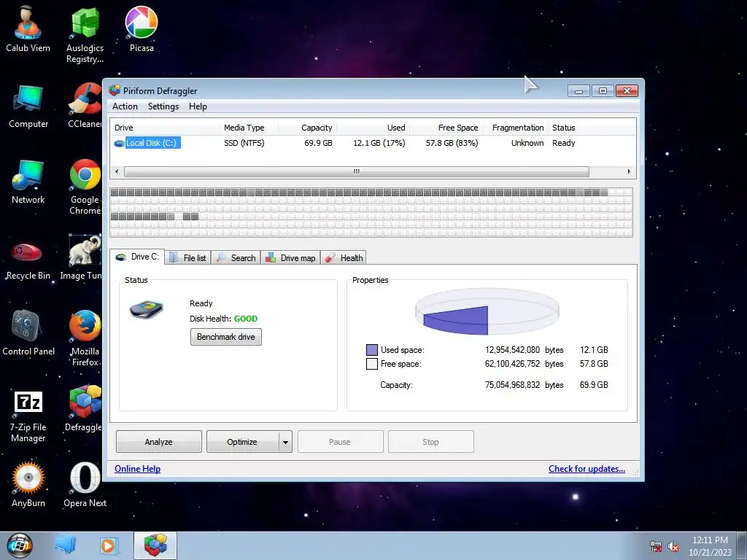Open media player on the taskbar
Screen dimensions: 747x560
(x=109, y=545)
